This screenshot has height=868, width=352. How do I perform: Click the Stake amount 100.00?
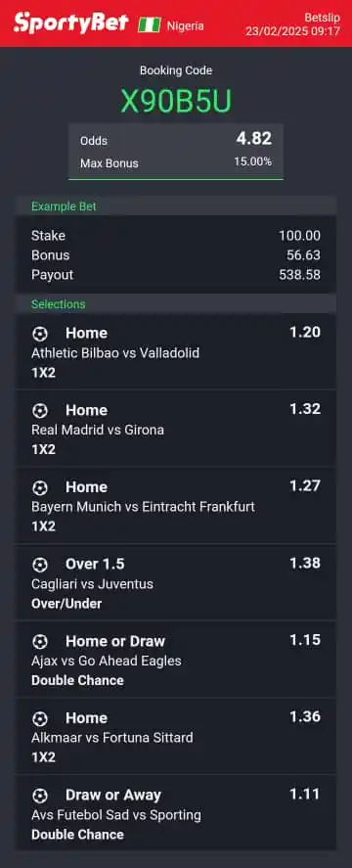299,236
